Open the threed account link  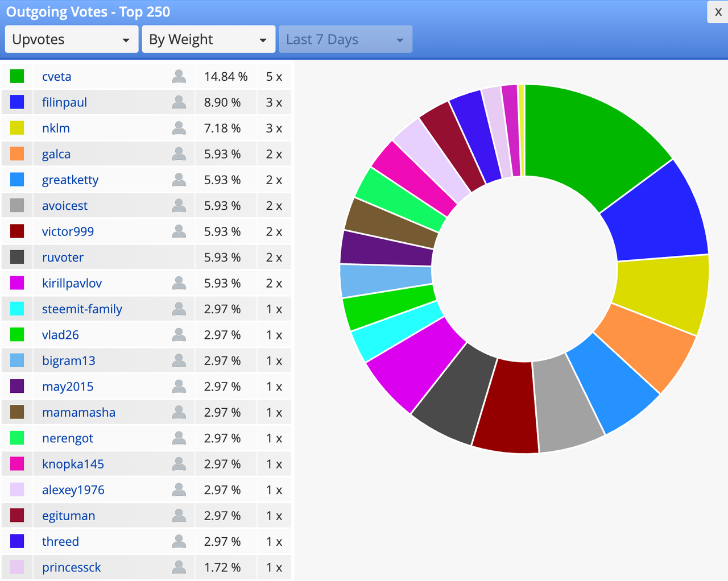(60, 542)
